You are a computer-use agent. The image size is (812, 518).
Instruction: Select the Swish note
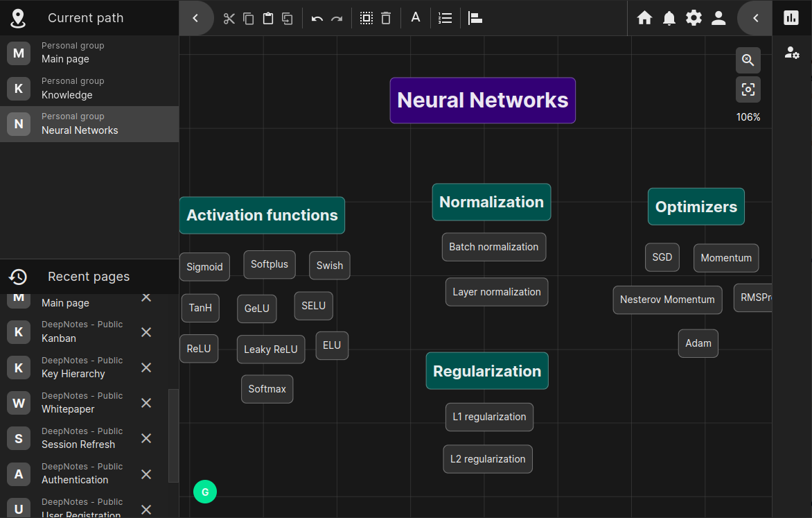(x=329, y=266)
